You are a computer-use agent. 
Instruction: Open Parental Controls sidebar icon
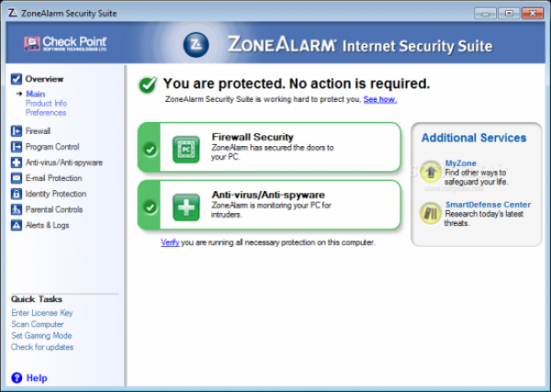click(x=17, y=209)
